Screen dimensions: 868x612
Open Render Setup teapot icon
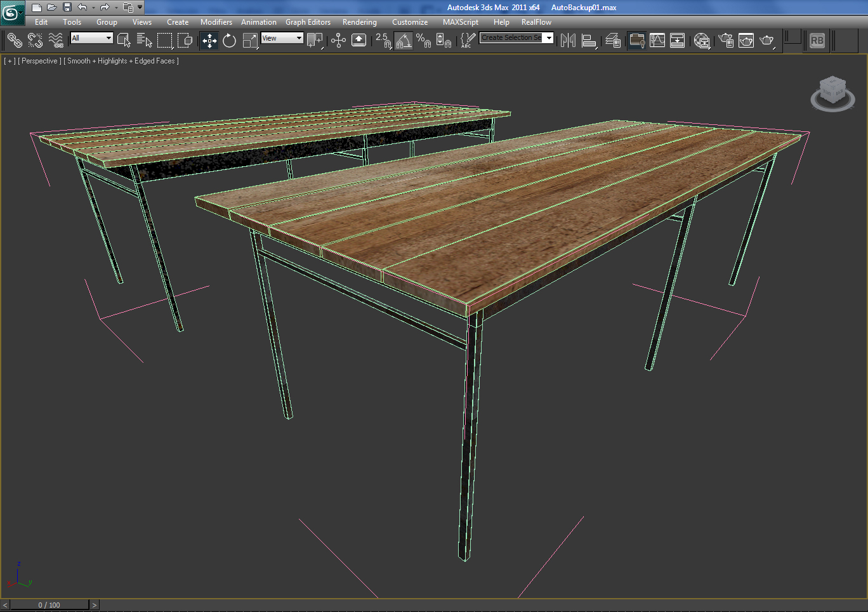click(726, 41)
